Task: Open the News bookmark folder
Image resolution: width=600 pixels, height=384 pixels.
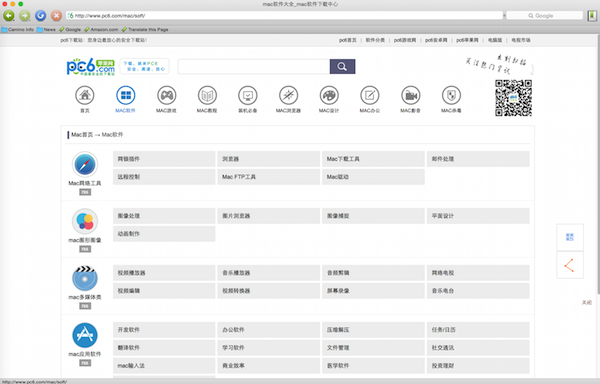Action: coord(46,29)
